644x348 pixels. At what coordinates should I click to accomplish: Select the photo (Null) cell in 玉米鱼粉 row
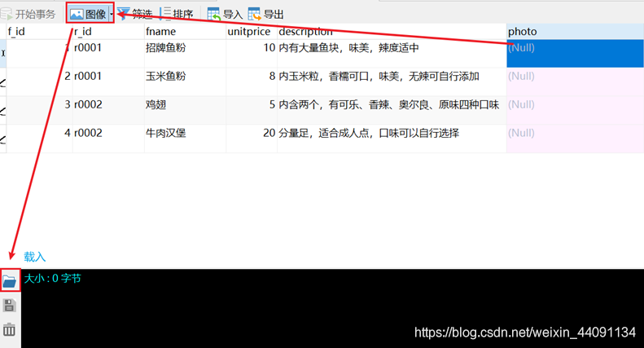pos(575,81)
